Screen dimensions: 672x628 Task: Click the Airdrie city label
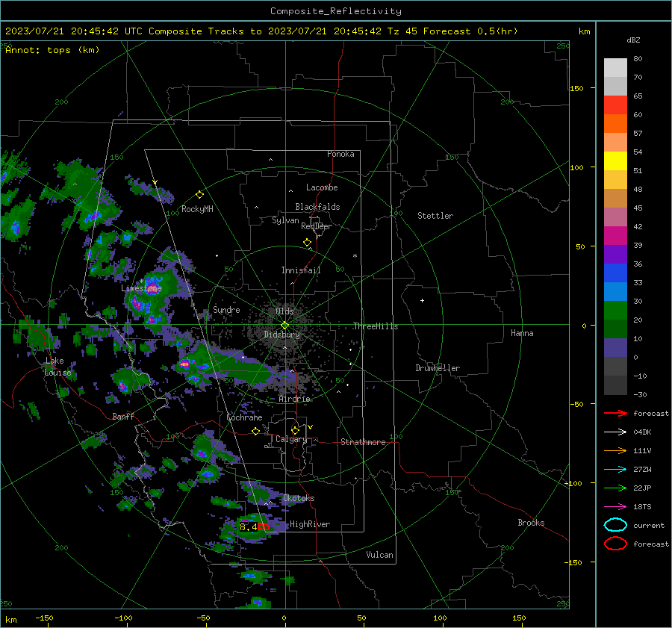click(294, 399)
